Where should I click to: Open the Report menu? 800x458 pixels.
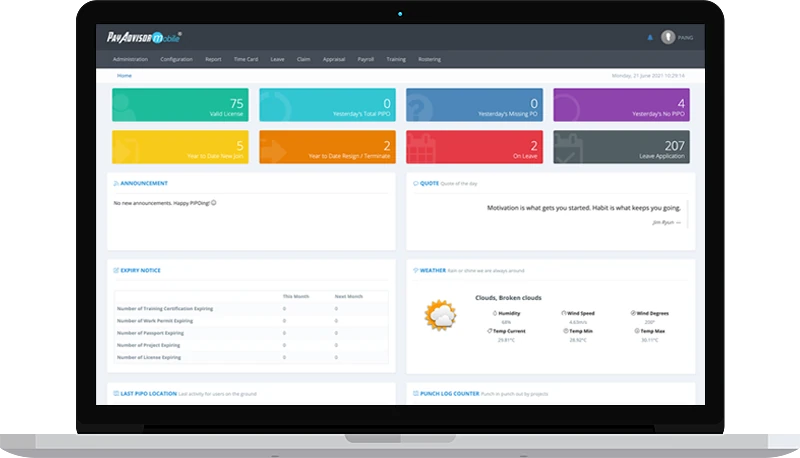point(213,59)
